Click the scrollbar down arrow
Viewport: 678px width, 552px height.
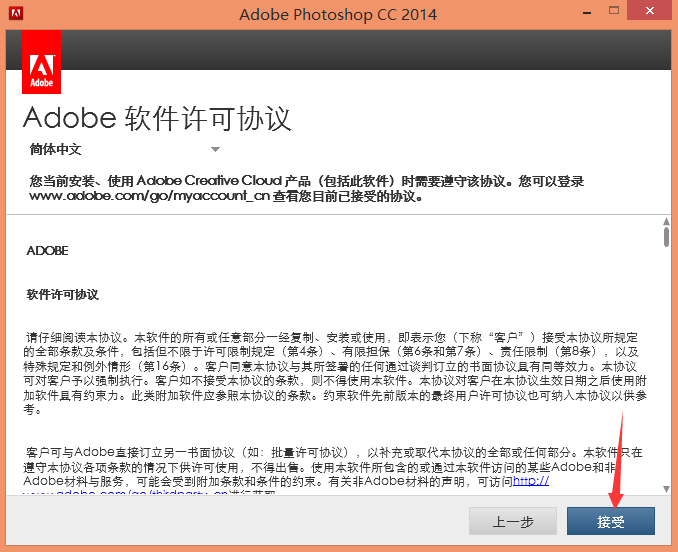coord(666,489)
